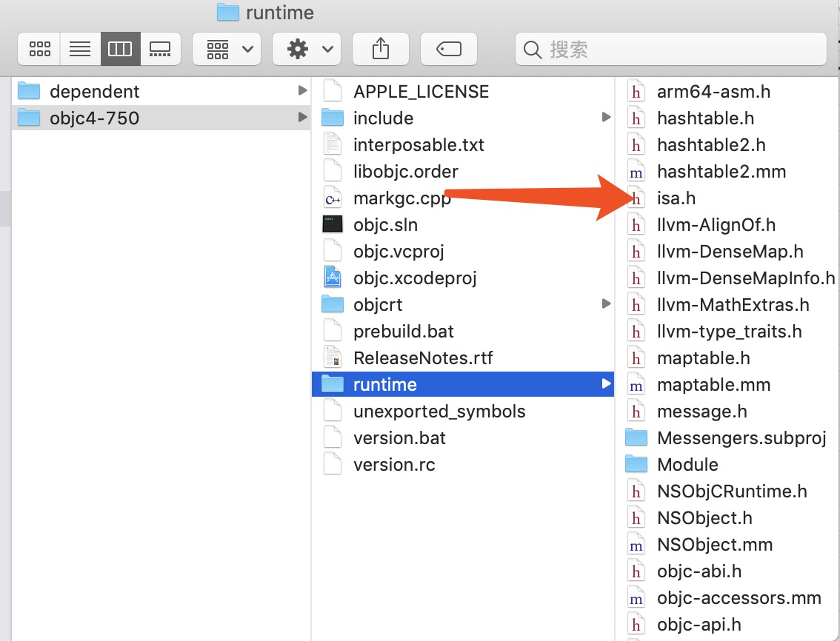Expand the objc4-750 folder arrow

[303, 117]
